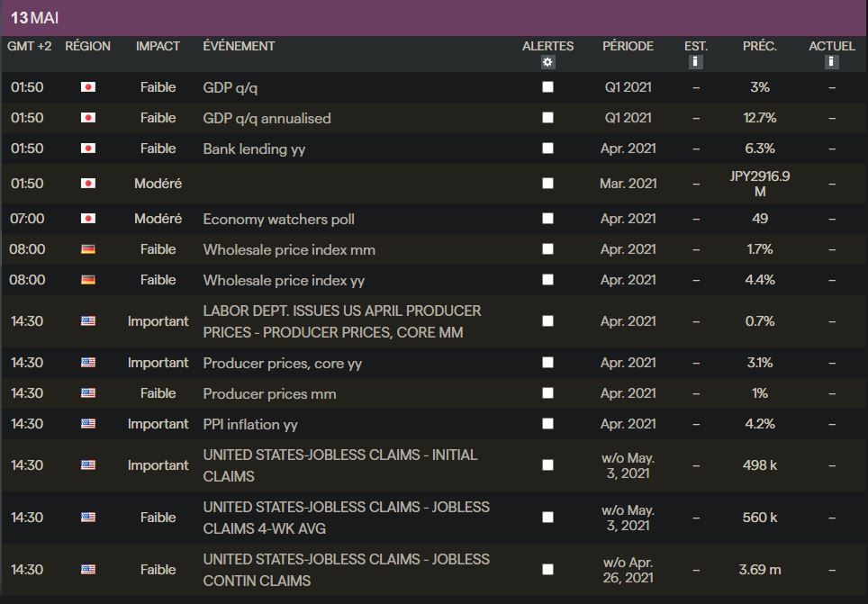Viewport: 868px width, 604px height.
Task: Click the ÉVÉNEMENT column header
Action: coord(239,46)
